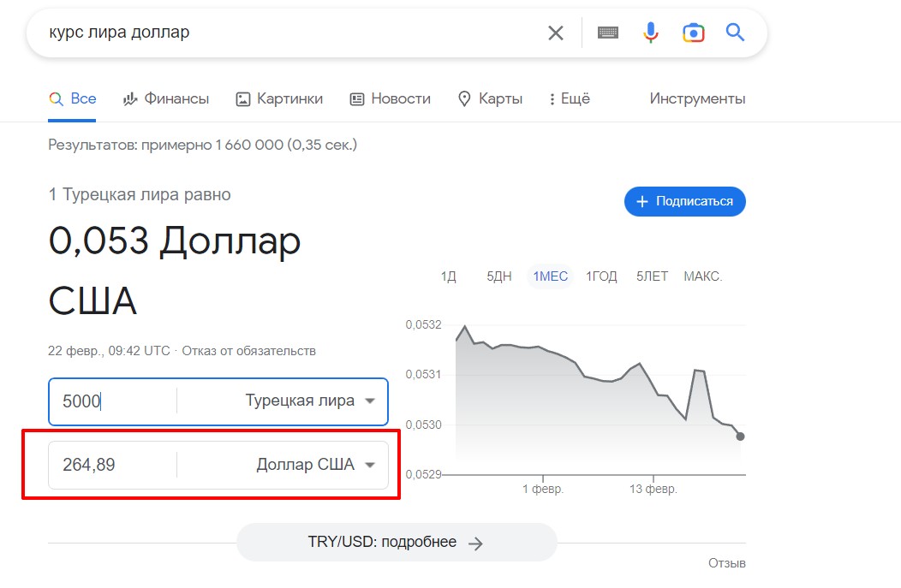Click the Отзыв feedback link
This screenshot has height=588, width=901.
726,563
